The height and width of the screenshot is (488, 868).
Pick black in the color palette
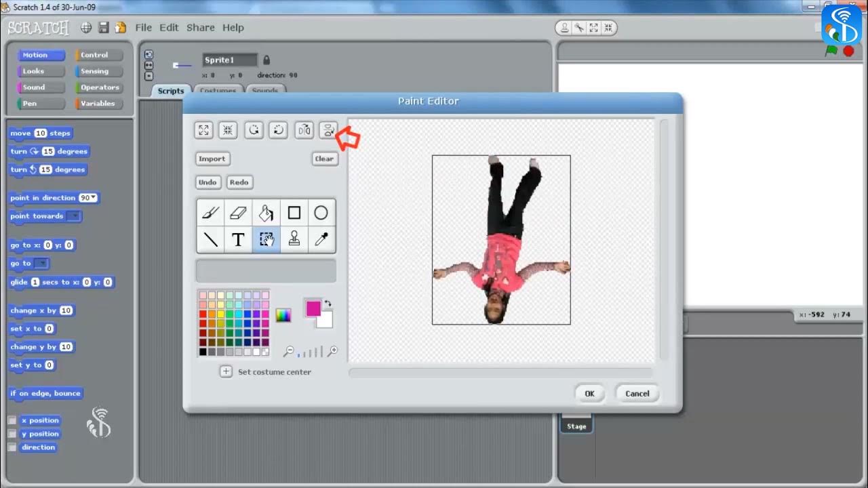coord(203,352)
